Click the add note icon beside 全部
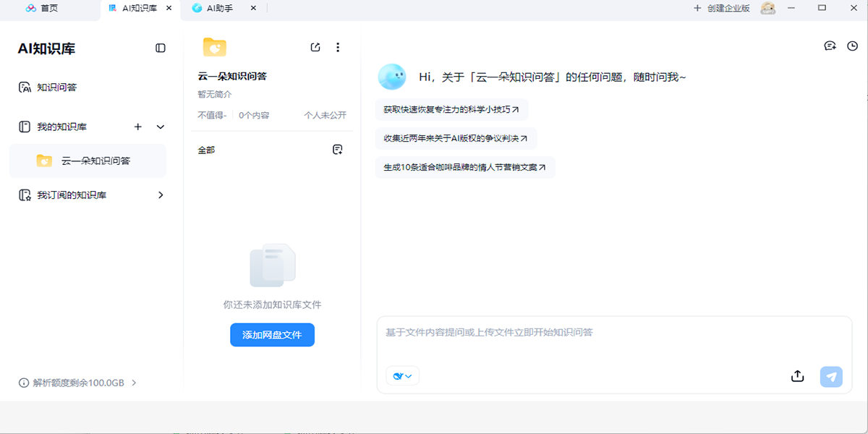This screenshot has height=434, width=868. pyautogui.click(x=337, y=150)
